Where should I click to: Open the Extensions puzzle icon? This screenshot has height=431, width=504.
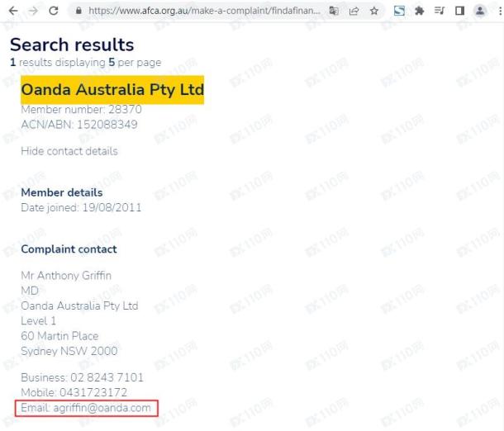click(x=419, y=12)
